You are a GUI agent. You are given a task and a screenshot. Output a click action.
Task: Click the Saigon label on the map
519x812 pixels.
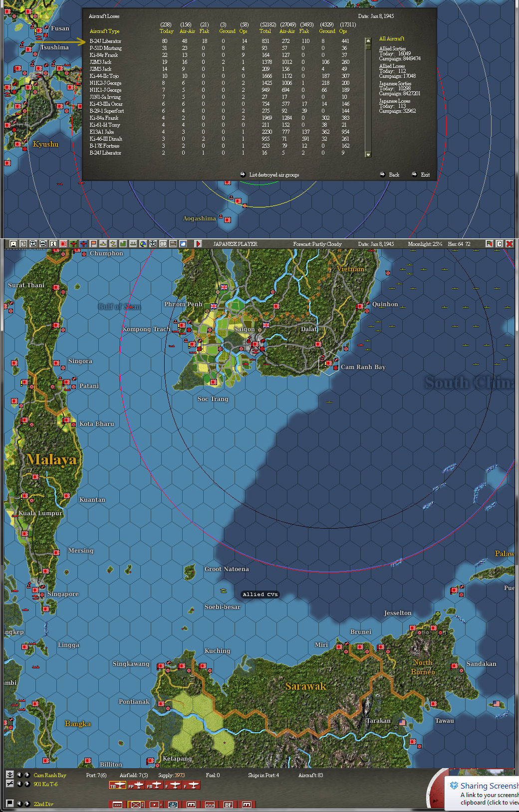click(x=245, y=329)
